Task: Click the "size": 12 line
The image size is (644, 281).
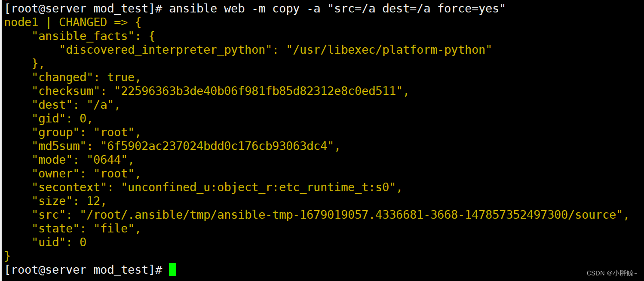Action: click(69, 201)
